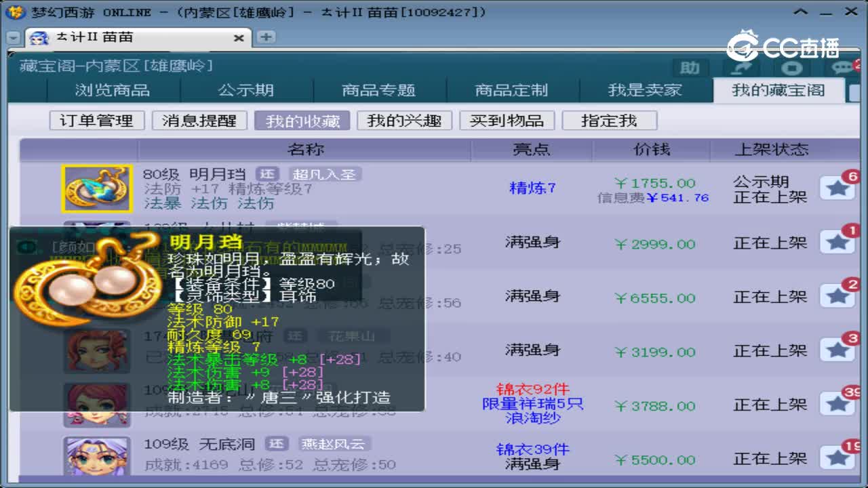This screenshot has height=488, width=868.
Task: Click the ¥1755.00 price
Action: (x=654, y=183)
